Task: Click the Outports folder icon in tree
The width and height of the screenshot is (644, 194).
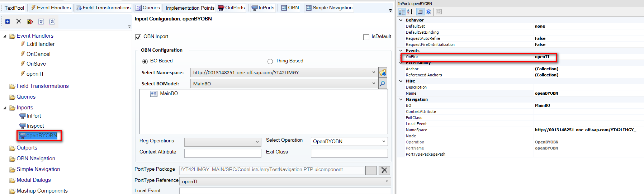Action: point(13,148)
